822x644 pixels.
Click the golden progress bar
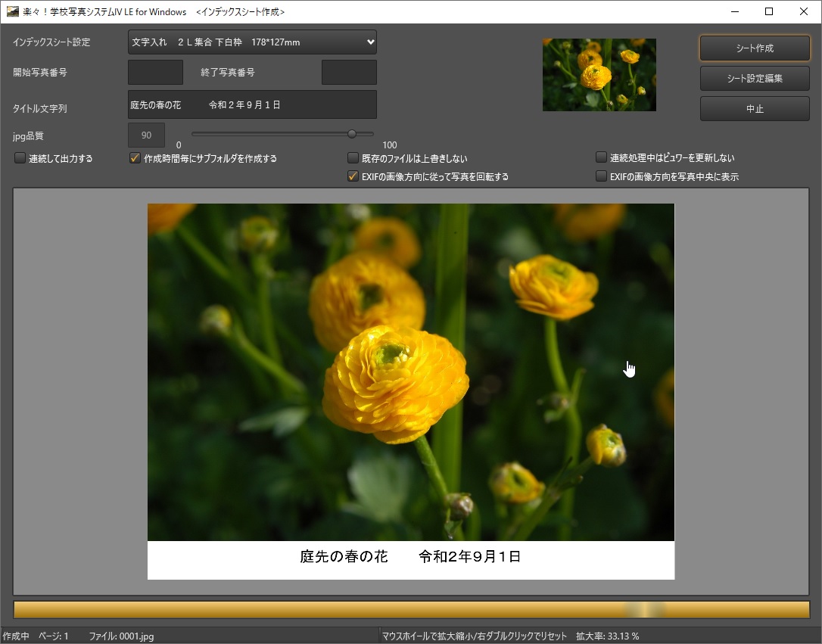(411, 609)
